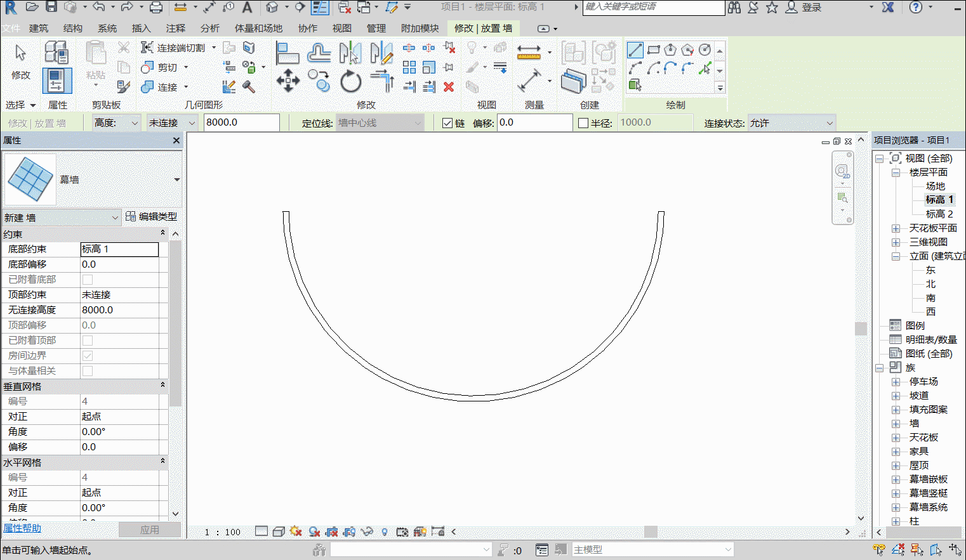
Task: Activate the Move tool in the Modify panel
Action: click(x=288, y=81)
